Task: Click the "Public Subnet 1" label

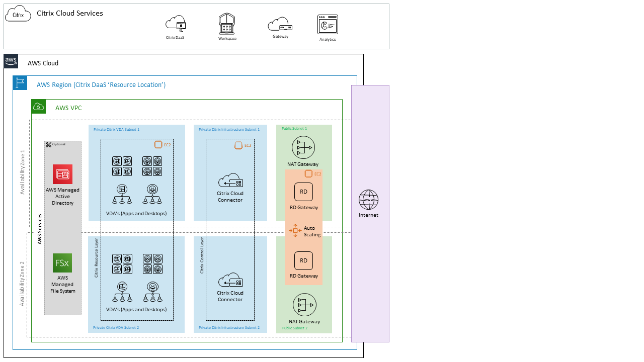Action: tap(294, 129)
